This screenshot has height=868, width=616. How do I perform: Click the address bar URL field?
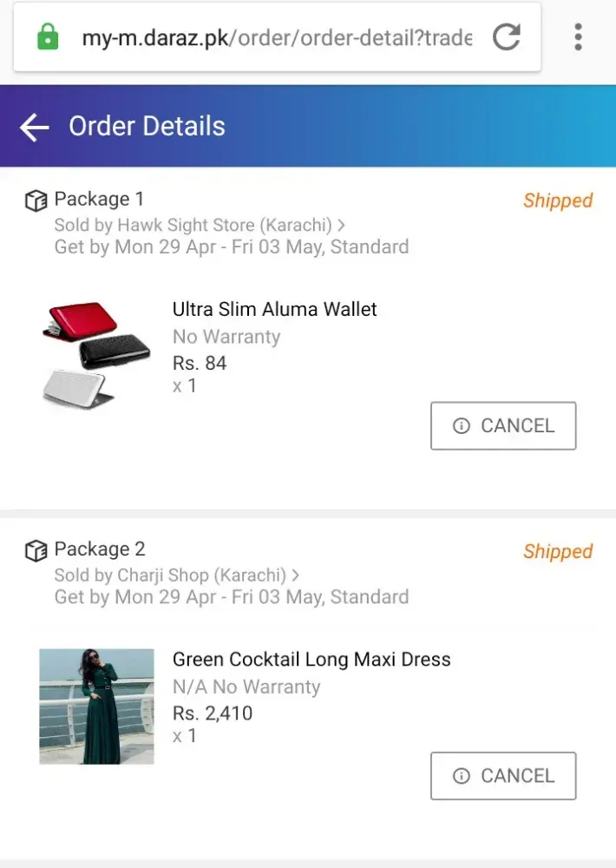[x=276, y=38]
